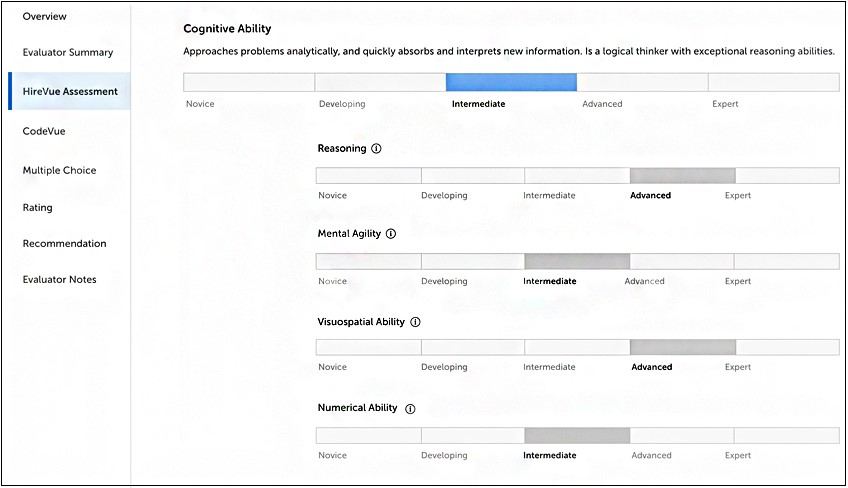Click the Expert segment of Cognitive Ability bar
Viewport: 848px width, 488px height.
coord(774,82)
